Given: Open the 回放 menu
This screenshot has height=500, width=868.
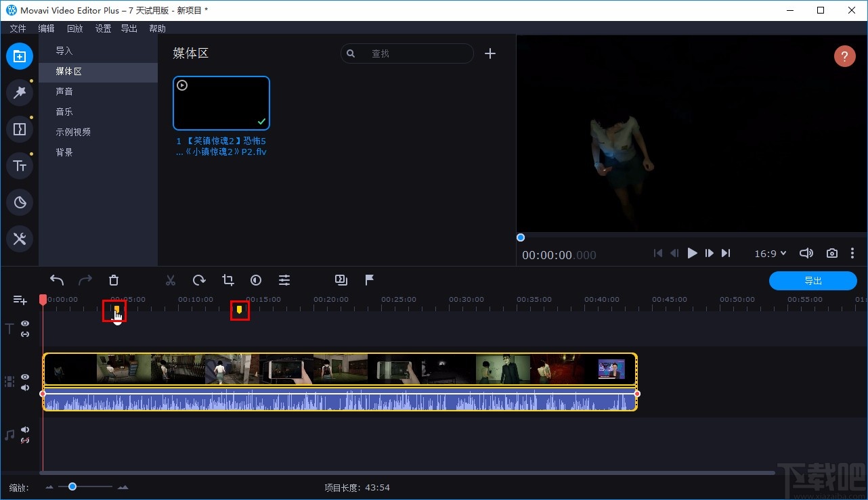Looking at the screenshot, I should coord(74,28).
